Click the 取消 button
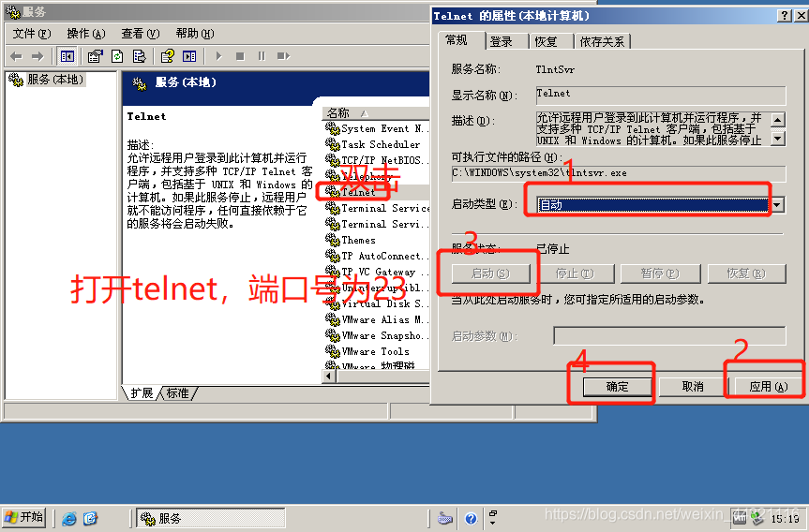The width and height of the screenshot is (809, 532). point(693,387)
